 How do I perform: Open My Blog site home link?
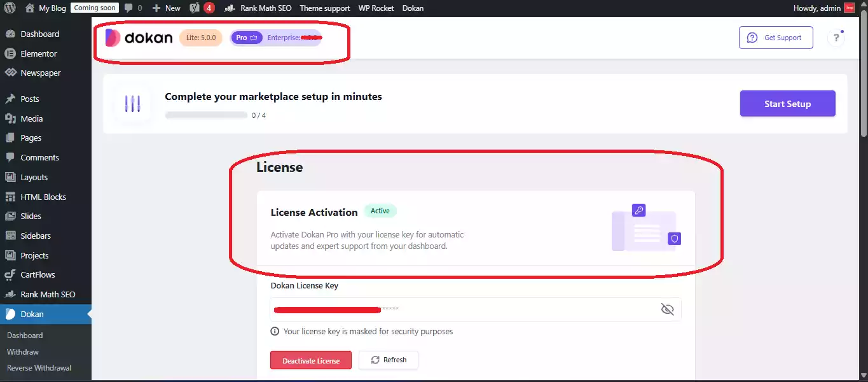(x=46, y=8)
